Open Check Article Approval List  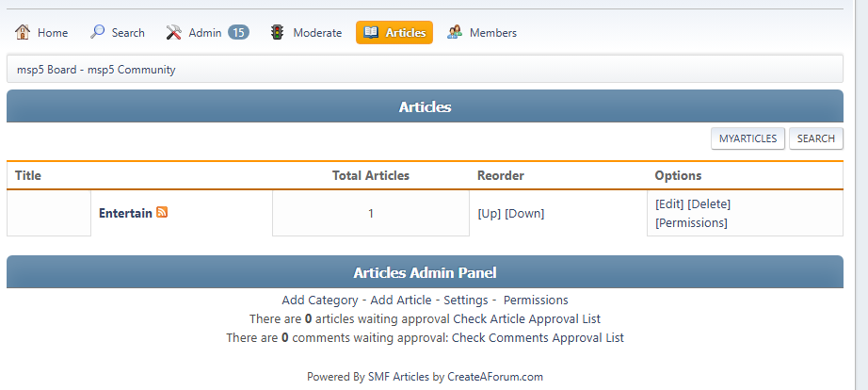click(x=526, y=319)
